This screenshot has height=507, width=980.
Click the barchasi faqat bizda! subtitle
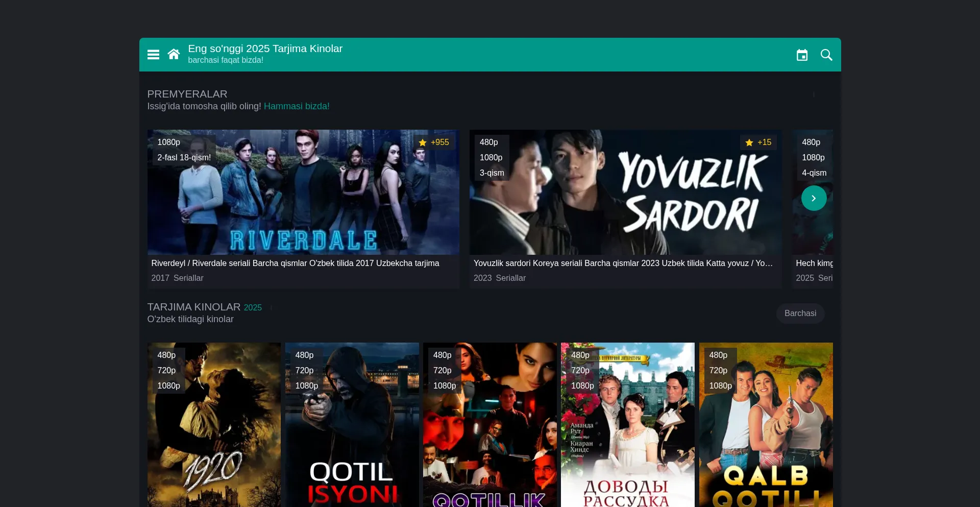(226, 60)
